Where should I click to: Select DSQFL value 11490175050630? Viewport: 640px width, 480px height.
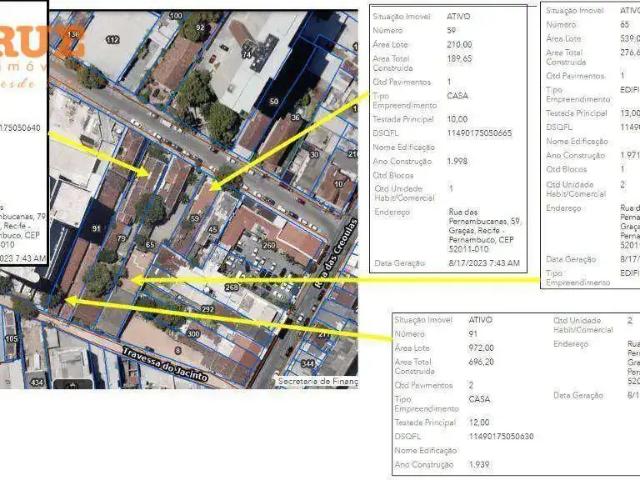[x=501, y=436]
